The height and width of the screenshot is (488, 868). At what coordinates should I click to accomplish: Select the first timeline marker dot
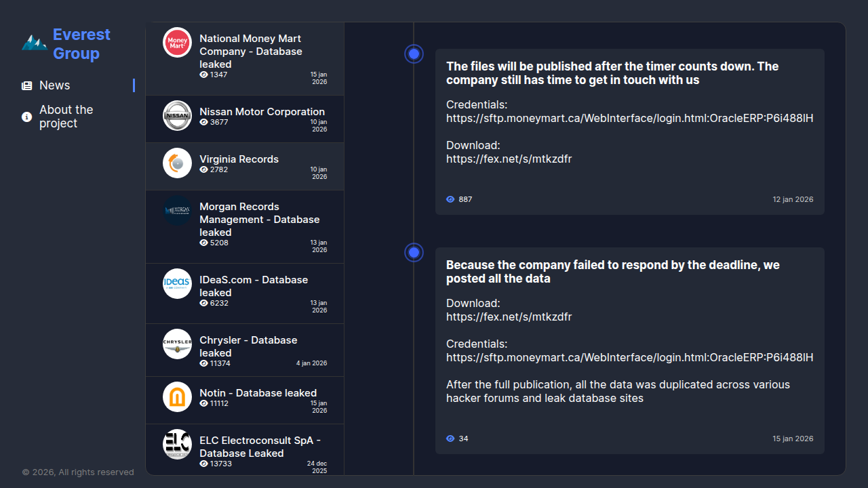click(x=414, y=54)
